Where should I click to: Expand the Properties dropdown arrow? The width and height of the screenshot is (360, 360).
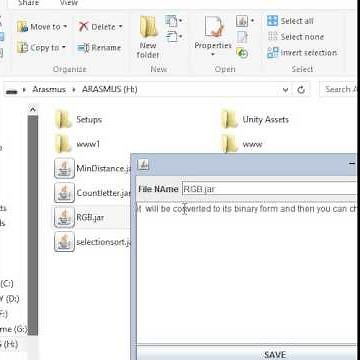213,54
